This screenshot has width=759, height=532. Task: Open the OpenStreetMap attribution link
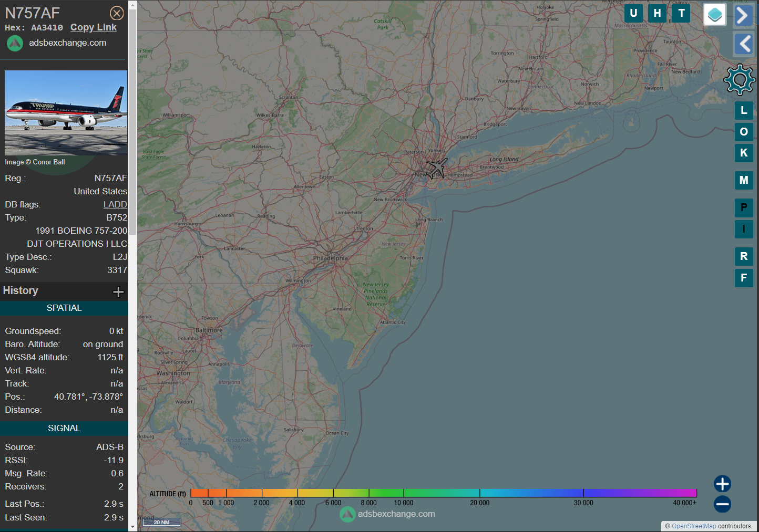(694, 526)
